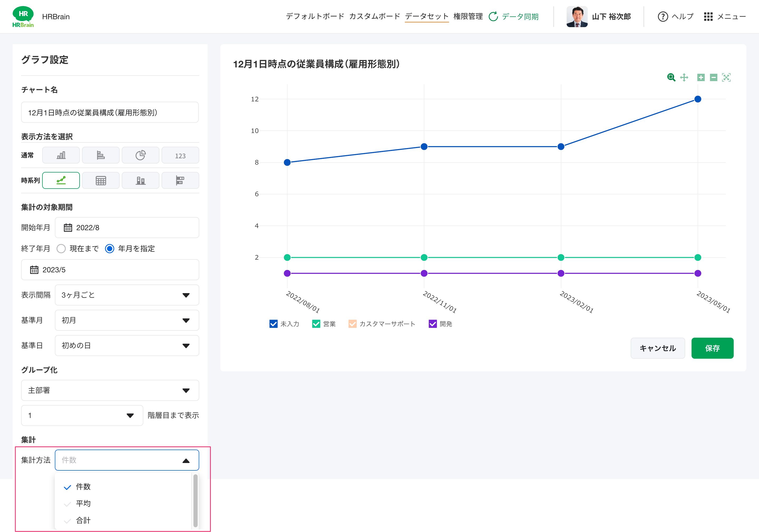The width and height of the screenshot is (759, 532).
Task: Click the aggregation list scrollbar
Action: click(195, 500)
